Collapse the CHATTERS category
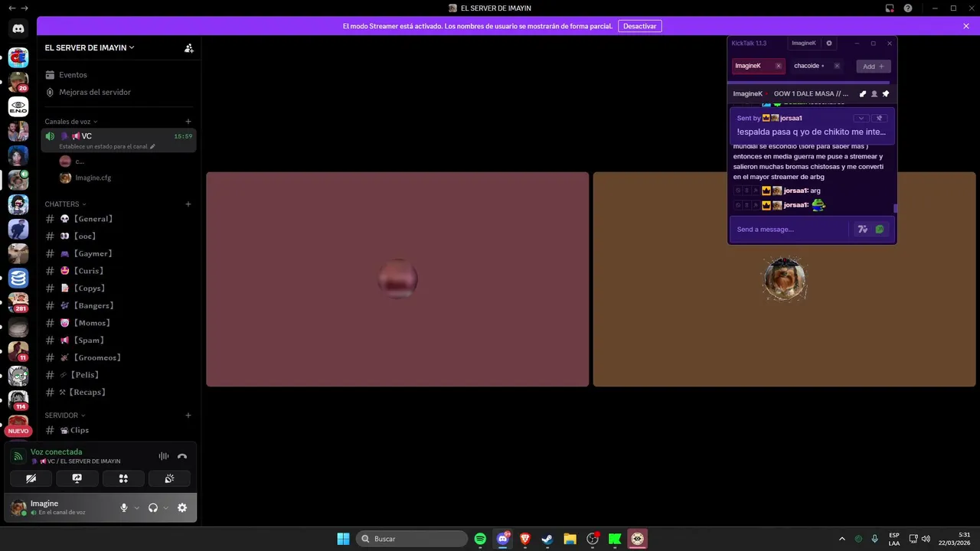The width and height of the screenshot is (980, 551). click(65, 204)
